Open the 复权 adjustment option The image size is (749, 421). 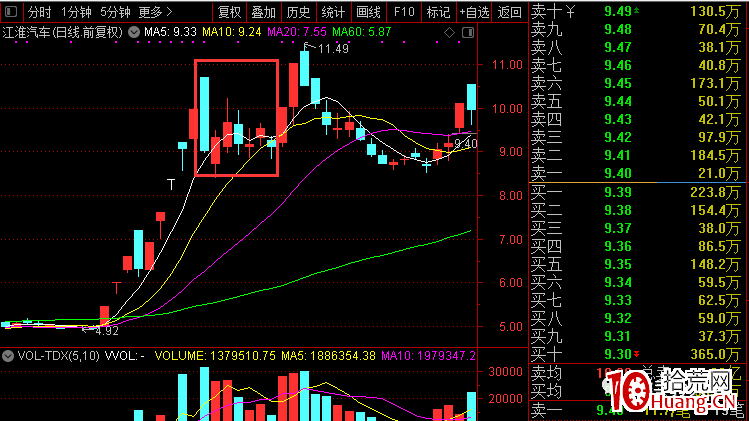pos(229,12)
